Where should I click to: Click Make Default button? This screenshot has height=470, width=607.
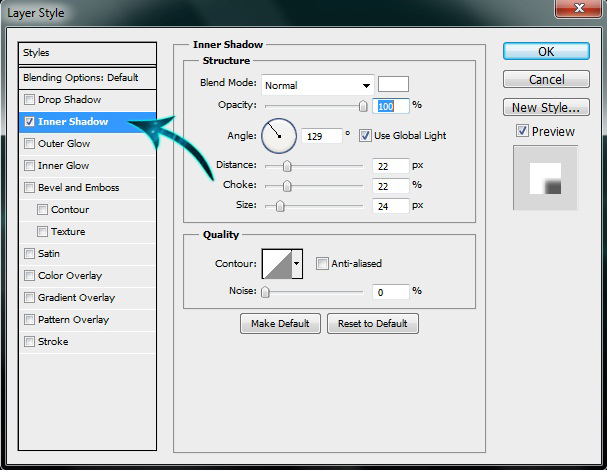click(281, 323)
